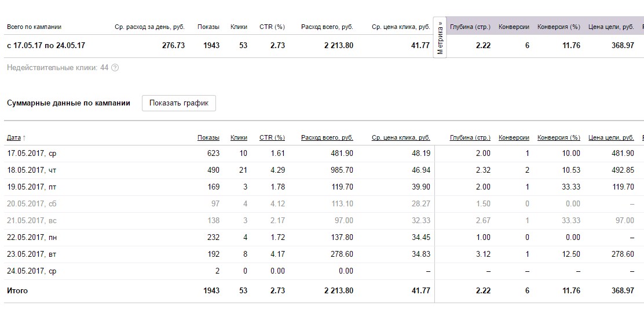Sort by underlined Показы column header
Viewport: 644px width, 313px height.
208,138
